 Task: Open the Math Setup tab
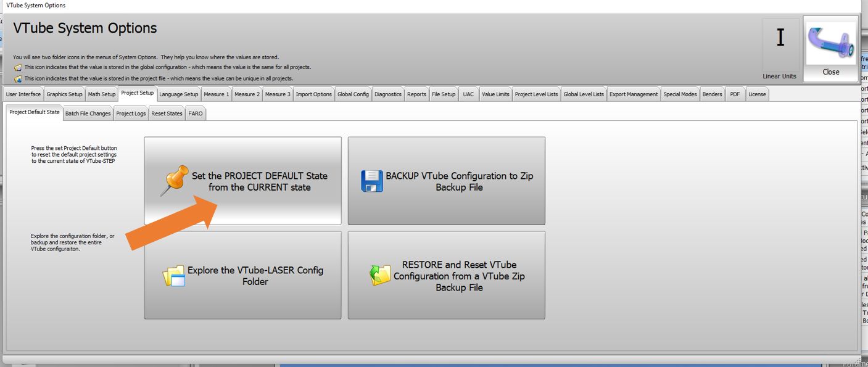101,94
